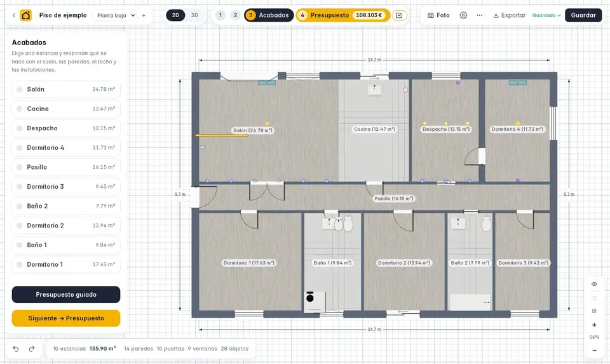This screenshot has height=364, width=610.
Task: Open the settings gear icon
Action: (463, 15)
